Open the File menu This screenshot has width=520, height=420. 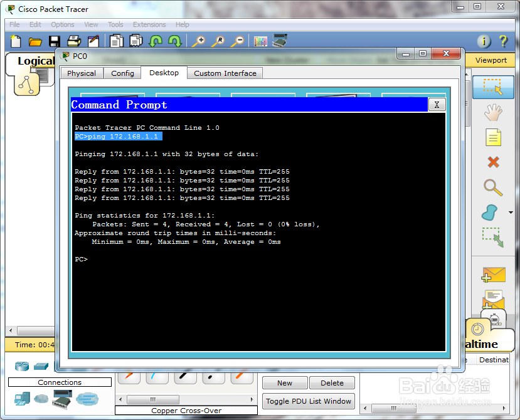pyautogui.click(x=14, y=24)
